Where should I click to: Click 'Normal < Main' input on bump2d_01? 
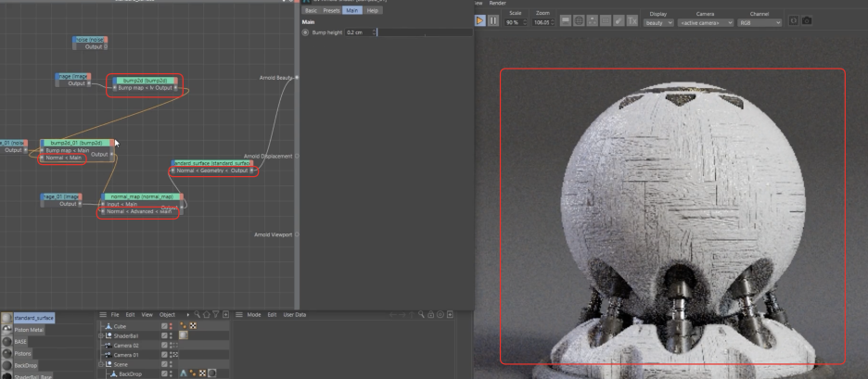click(x=62, y=158)
